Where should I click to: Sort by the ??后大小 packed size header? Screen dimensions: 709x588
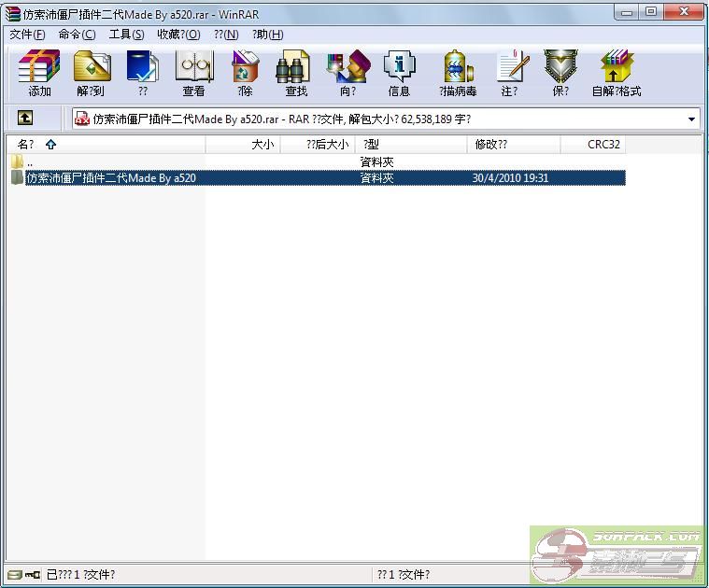click(x=318, y=145)
